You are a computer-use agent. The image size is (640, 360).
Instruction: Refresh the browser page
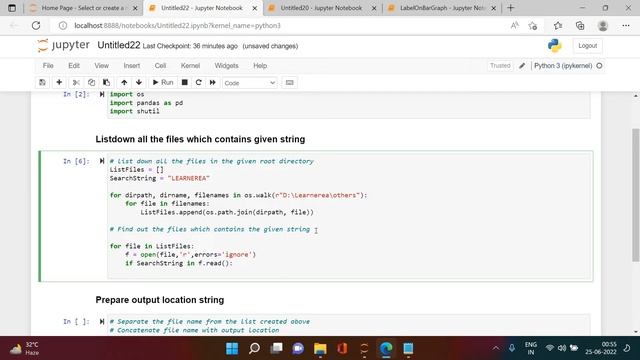36,25
